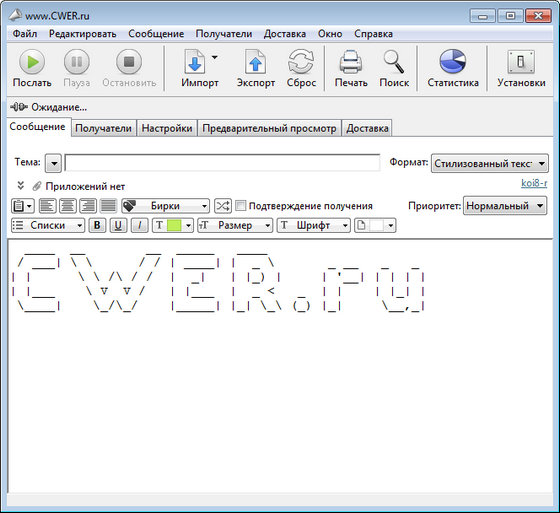
Task: Click the app icon in title bar
Action: [15, 15]
